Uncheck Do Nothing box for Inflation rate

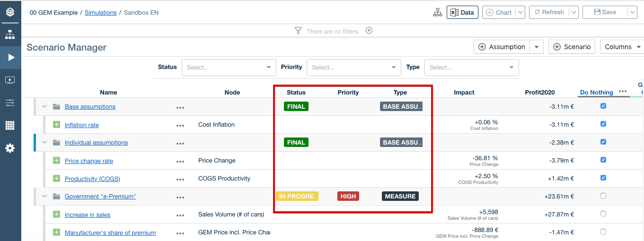[x=603, y=124]
